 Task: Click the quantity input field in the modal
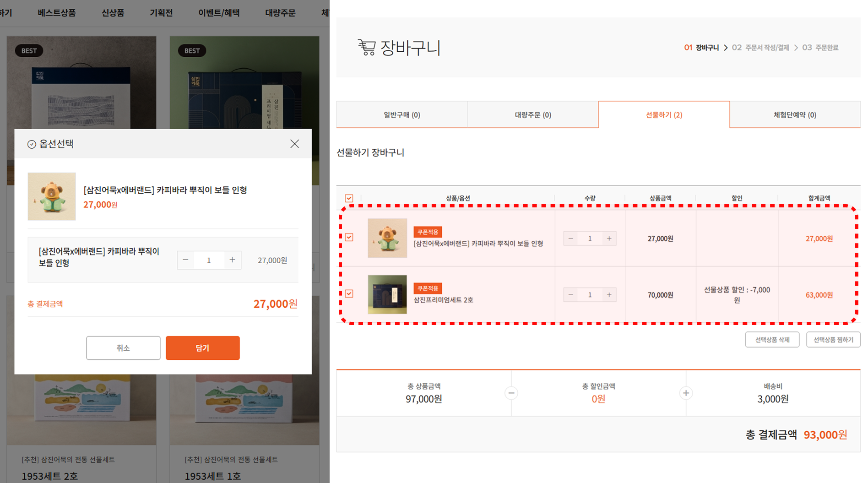[x=209, y=260]
